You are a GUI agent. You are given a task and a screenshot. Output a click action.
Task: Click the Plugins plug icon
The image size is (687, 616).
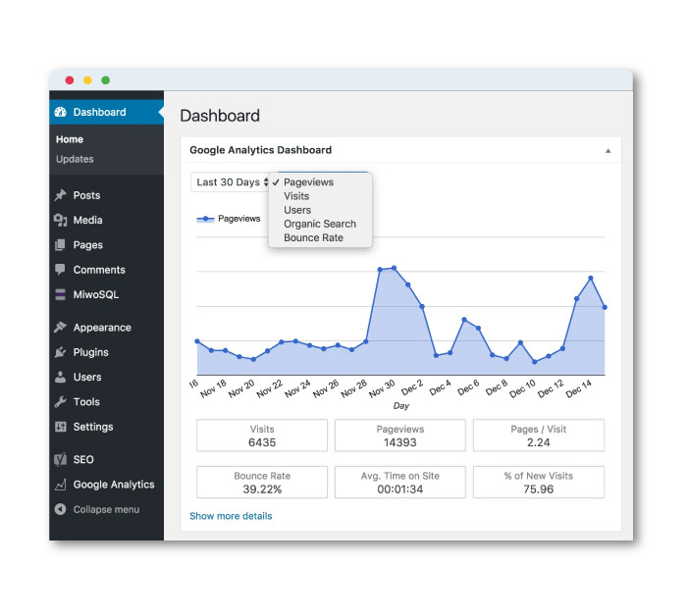pyautogui.click(x=61, y=352)
